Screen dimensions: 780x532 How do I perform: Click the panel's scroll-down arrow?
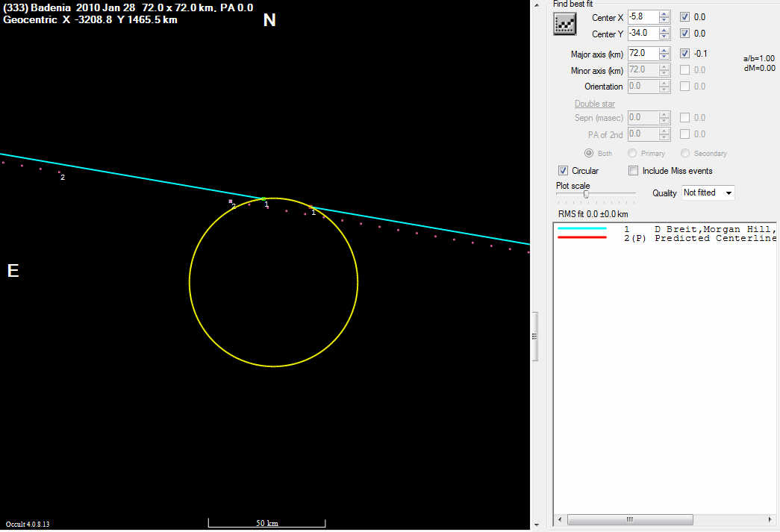pyautogui.click(x=536, y=525)
